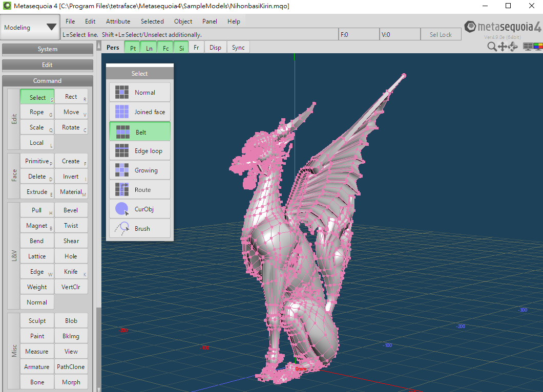Toggle the Ln line display button
Screen dimensions: 543x392
point(149,48)
